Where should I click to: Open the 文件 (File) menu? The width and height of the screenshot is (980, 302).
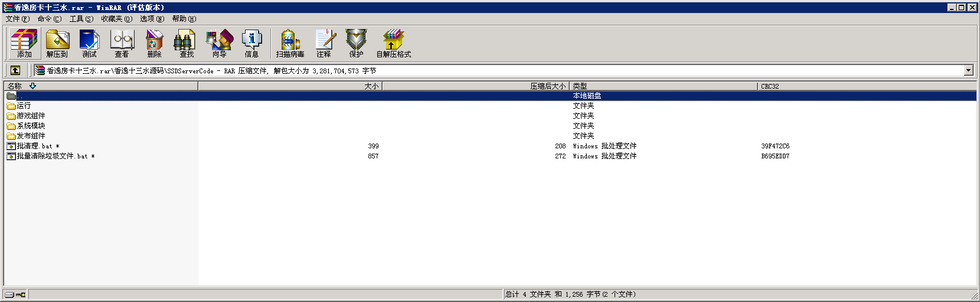pyautogui.click(x=17, y=19)
